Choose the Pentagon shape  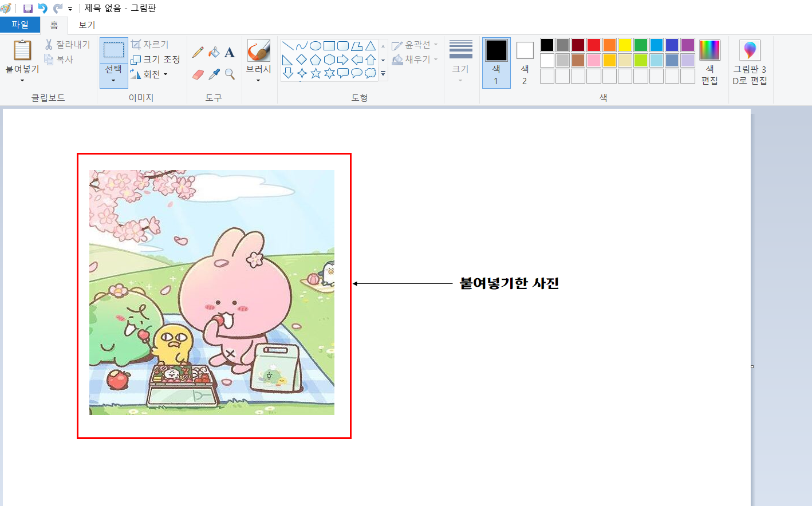(316, 60)
